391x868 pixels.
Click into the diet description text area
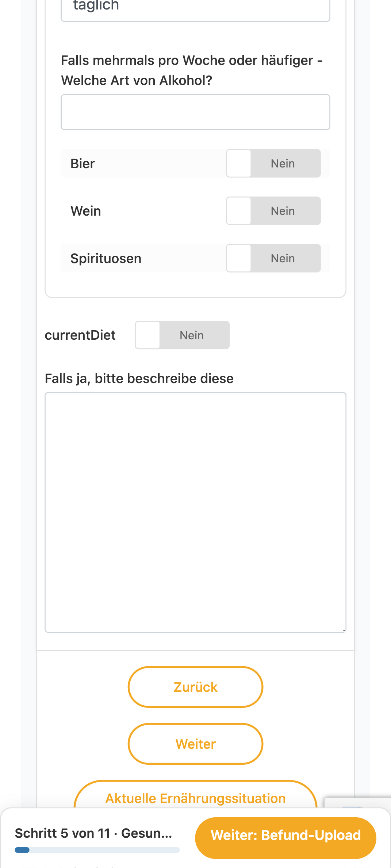pos(195,512)
